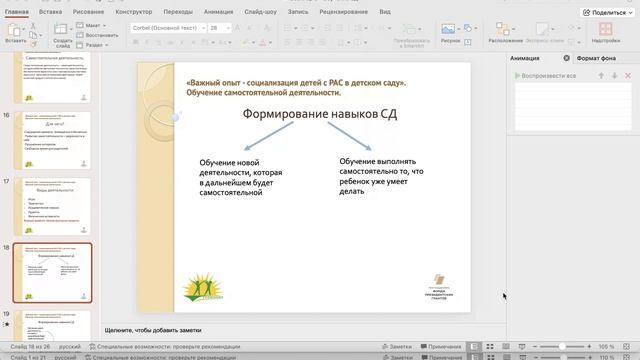Click the slide title Формирование навыков СД
This screenshot has height=360, width=640.
[x=320, y=114]
